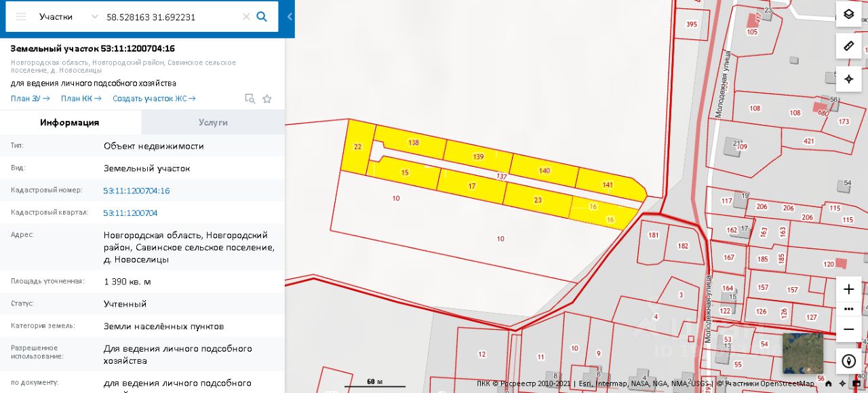868x393 pixels.
Task: Click the Учтенный status value
Action: 125,304
